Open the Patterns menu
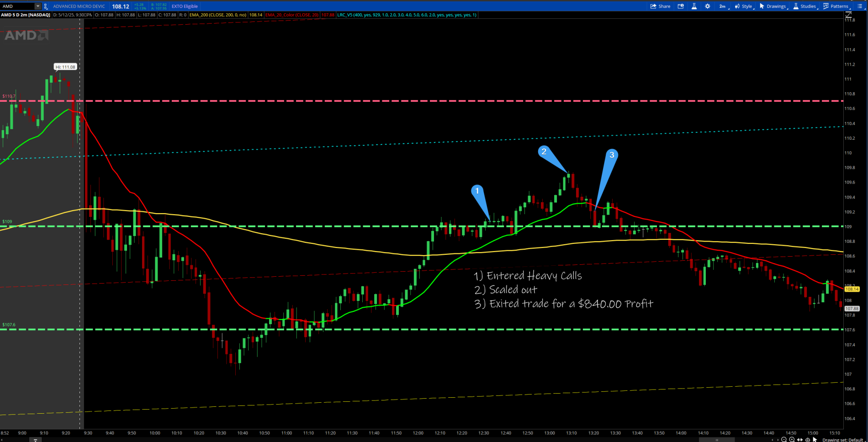This screenshot has width=868, height=442. 836,6
